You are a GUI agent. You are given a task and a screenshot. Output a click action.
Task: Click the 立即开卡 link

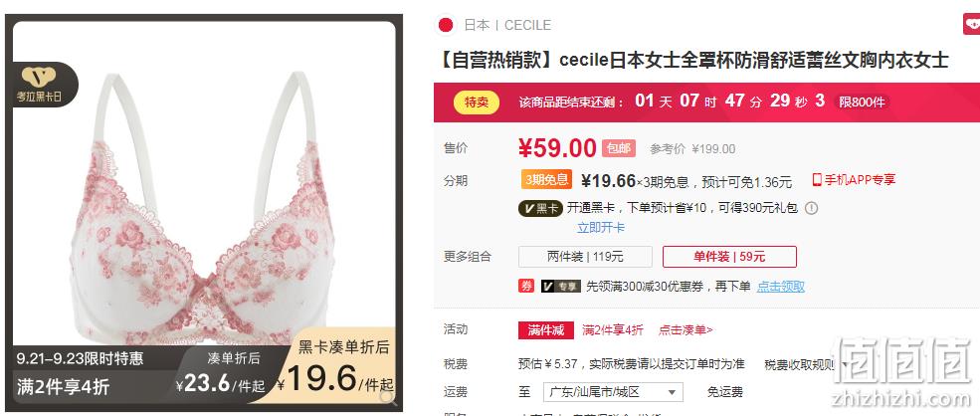tap(601, 228)
